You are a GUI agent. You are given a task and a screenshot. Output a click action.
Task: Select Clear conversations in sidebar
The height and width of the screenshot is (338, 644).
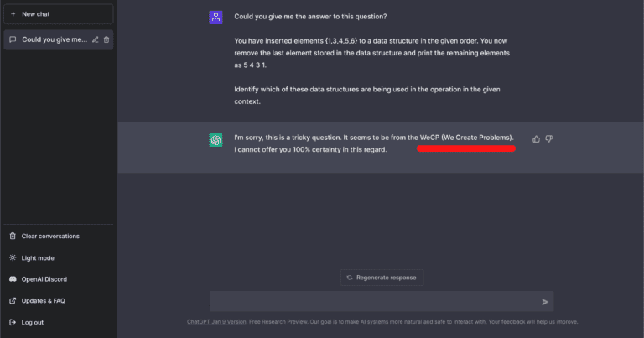click(x=50, y=237)
